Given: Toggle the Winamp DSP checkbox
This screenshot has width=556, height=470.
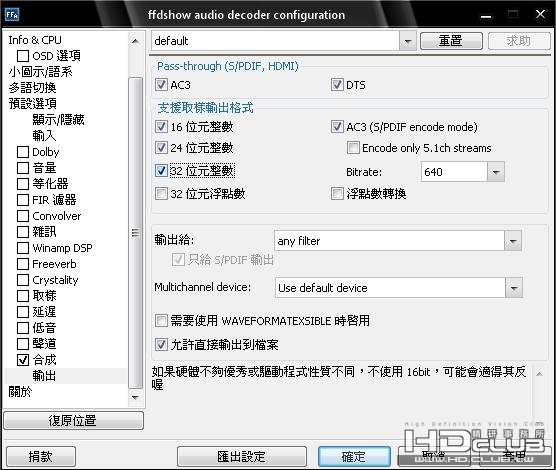Looking at the screenshot, I should 23,248.
